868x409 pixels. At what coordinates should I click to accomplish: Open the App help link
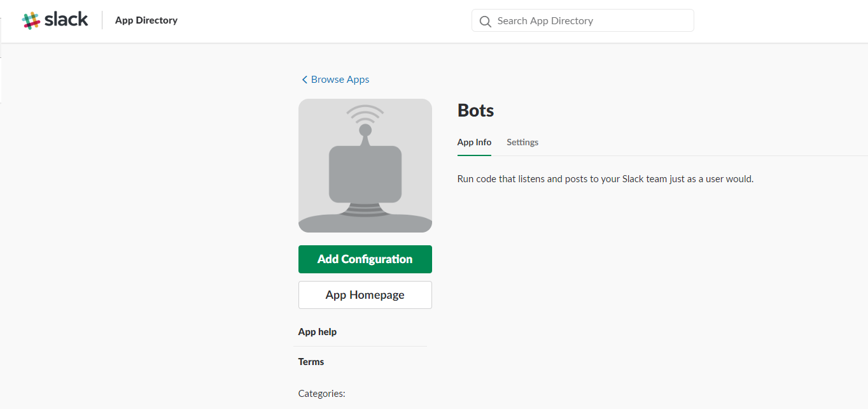coord(318,332)
